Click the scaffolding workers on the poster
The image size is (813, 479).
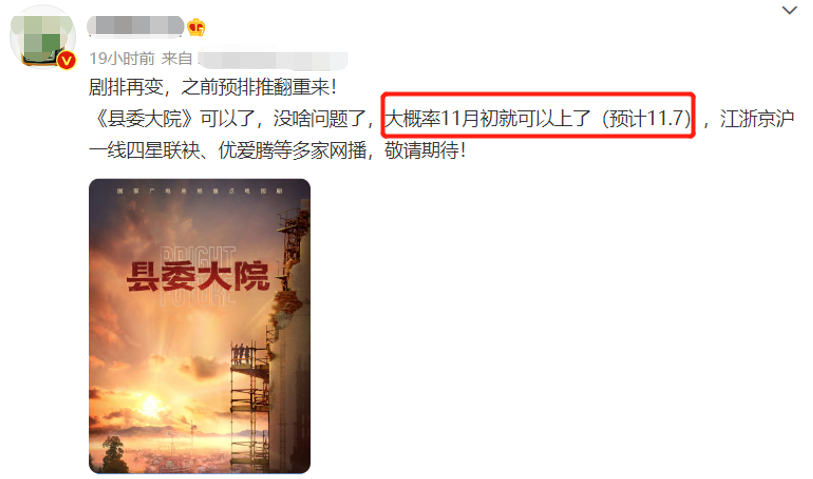[241, 353]
